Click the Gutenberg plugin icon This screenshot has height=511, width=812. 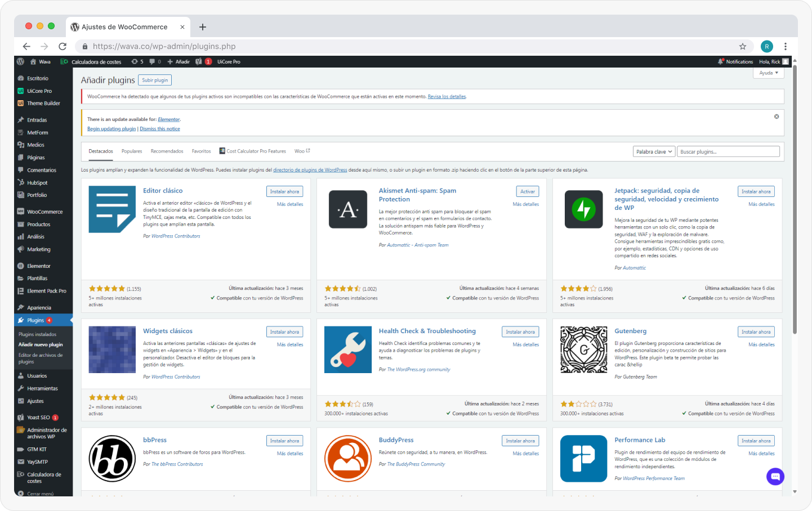[584, 349]
